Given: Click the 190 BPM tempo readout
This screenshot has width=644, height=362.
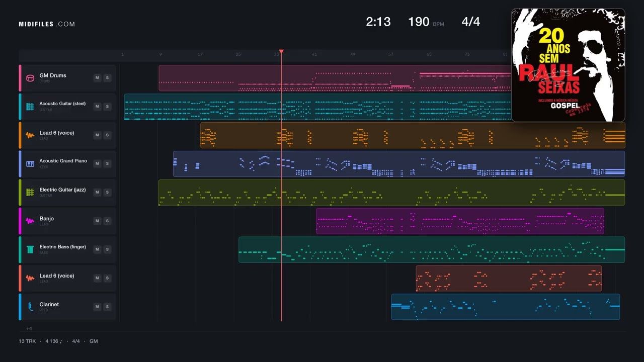Looking at the screenshot, I should (426, 22).
